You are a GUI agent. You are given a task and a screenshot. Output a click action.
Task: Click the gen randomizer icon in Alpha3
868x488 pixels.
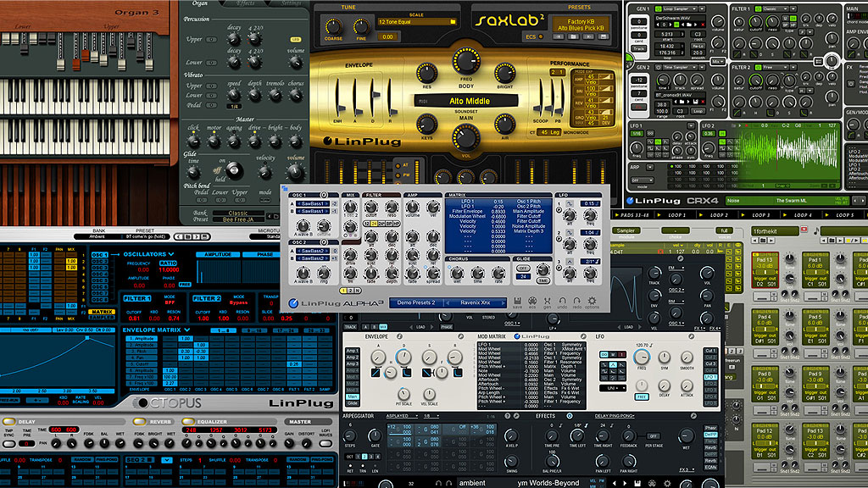click(547, 301)
